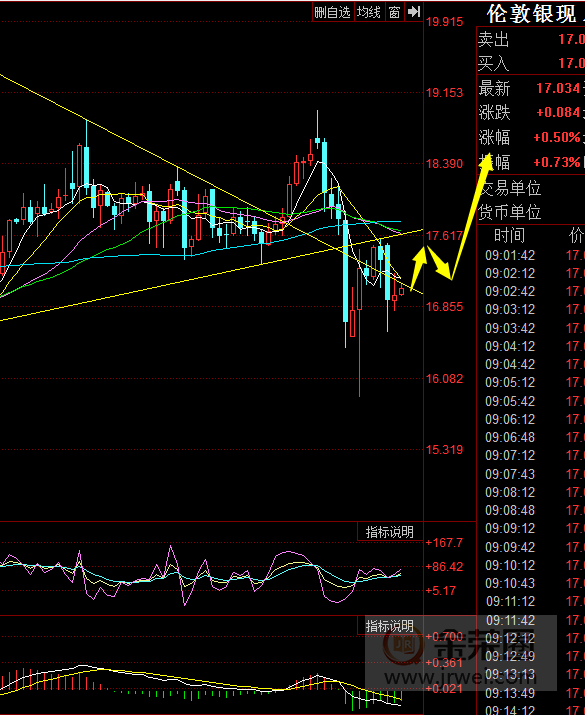This screenshot has height=715, width=585.
Task: Click the 时间 column header
Action: pyautogui.click(x=509, y=235)
